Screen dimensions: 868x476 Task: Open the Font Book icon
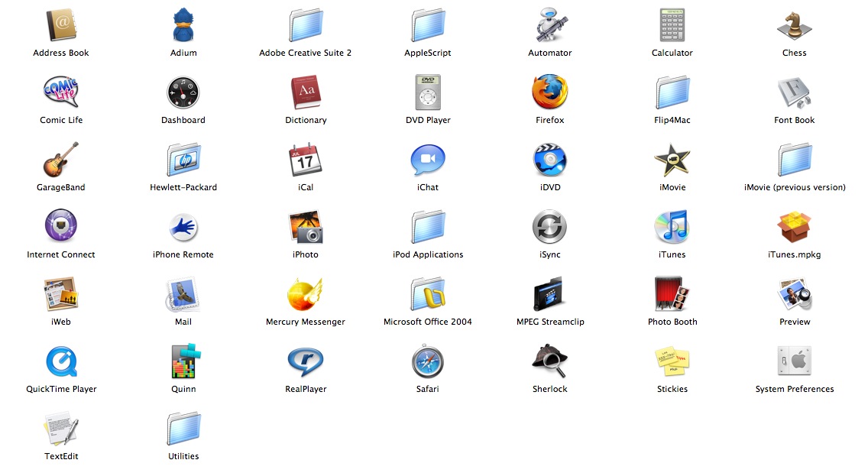(x=795, y=92)
